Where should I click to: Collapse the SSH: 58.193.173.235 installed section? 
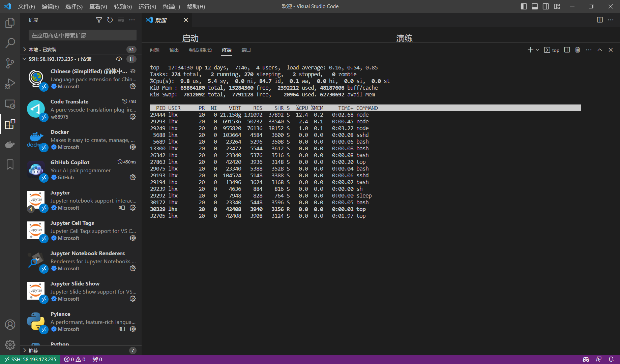click(x=81, y=59)
